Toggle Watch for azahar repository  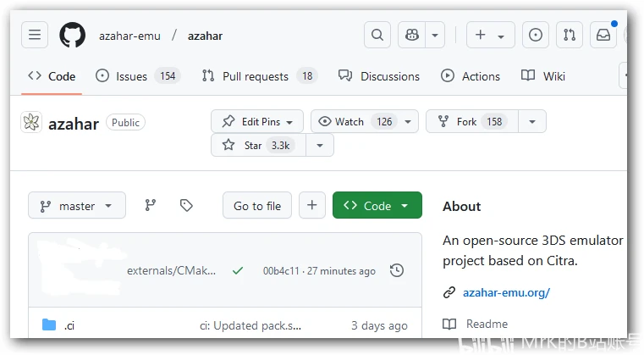tap(355, 121)
